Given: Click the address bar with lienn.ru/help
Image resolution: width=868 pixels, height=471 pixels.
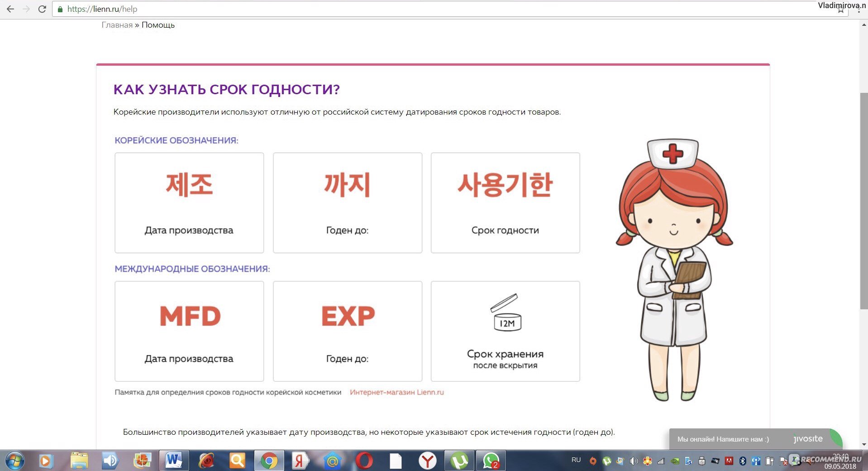Looking at the screenshot, I should point(407,9).
